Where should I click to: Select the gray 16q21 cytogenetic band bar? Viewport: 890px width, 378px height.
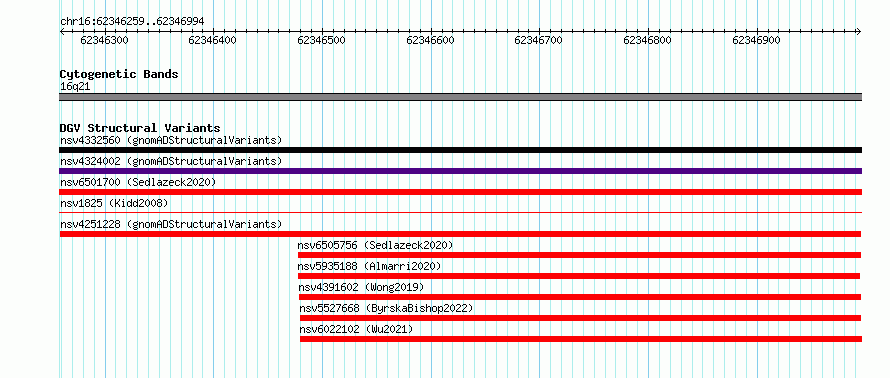[460, 97]
